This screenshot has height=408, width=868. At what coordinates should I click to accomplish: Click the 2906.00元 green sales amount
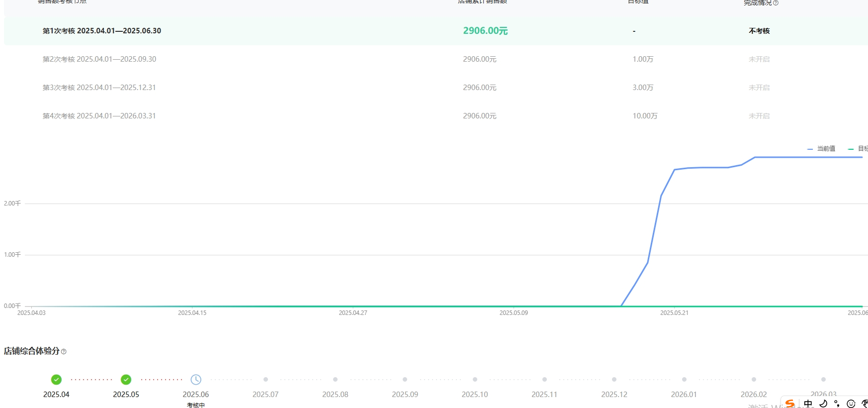tap(485, 31)
